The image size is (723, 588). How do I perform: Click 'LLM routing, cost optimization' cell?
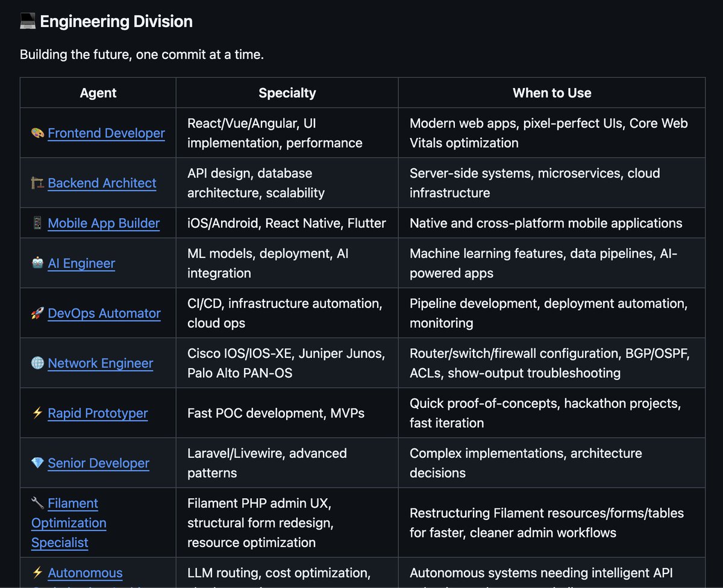(x=287, y=573)
